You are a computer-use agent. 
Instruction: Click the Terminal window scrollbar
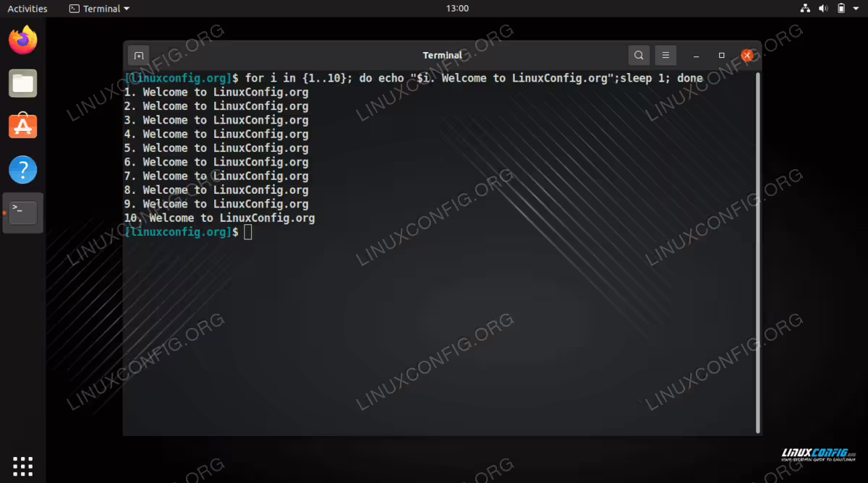757,252
